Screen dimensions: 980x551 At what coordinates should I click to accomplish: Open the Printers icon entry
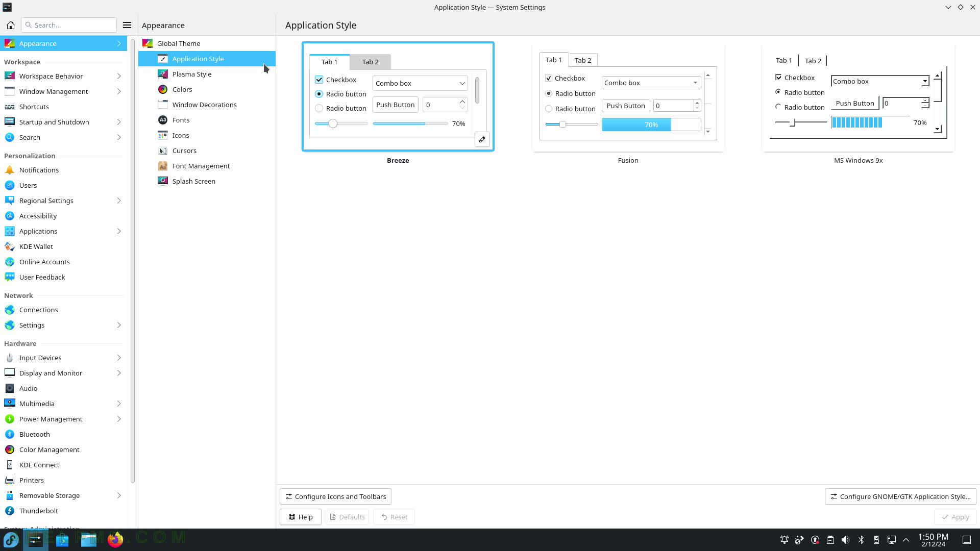pyautogui.click(x=10, y=480)
